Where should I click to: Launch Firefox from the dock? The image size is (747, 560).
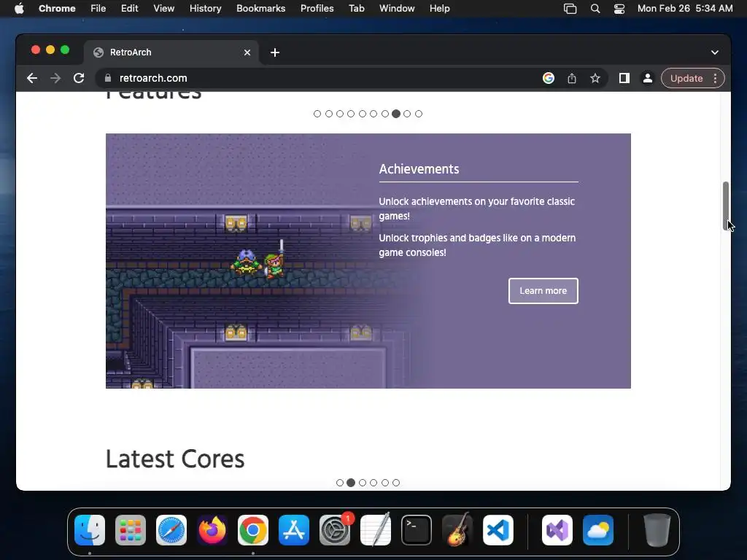(x=212, y=530)
